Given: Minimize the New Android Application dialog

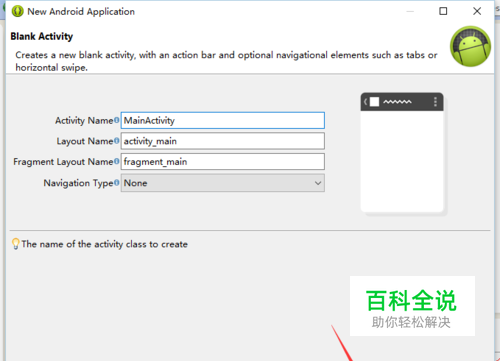Looking at the screenshot, I should [410, 11].
